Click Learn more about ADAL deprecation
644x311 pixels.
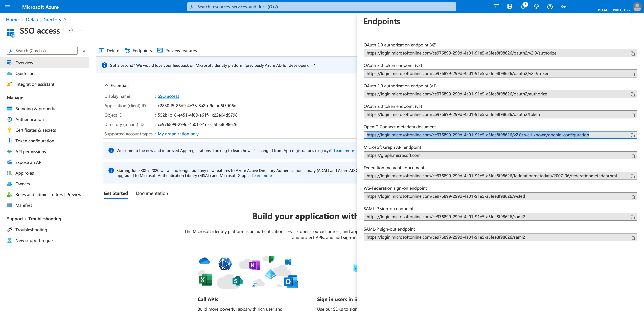262,175
